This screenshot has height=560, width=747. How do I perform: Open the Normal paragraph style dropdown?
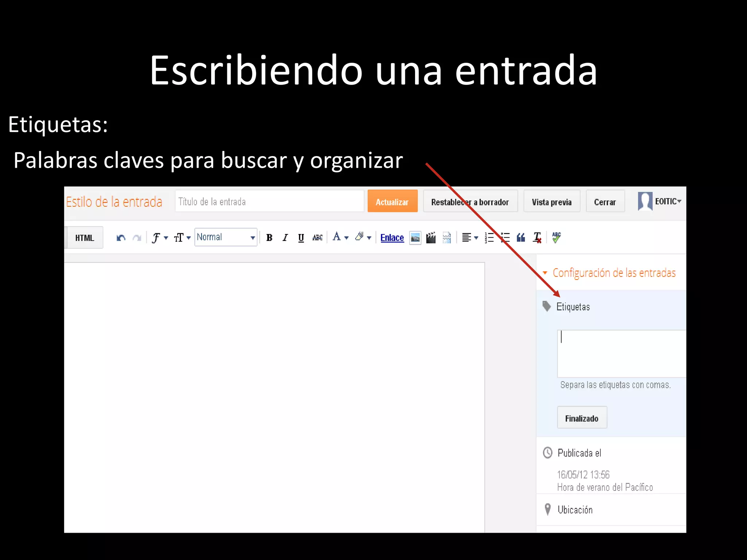click(x=226, y=237)
